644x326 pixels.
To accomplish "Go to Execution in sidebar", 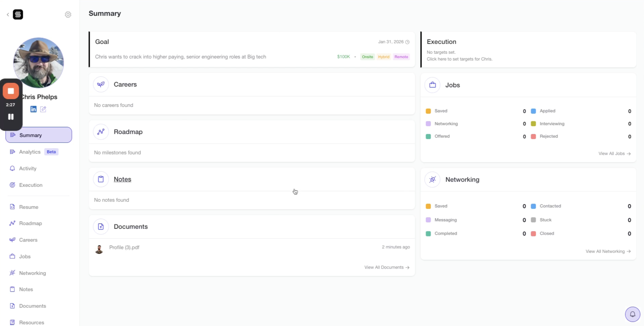I will click(x=31, y=185).
